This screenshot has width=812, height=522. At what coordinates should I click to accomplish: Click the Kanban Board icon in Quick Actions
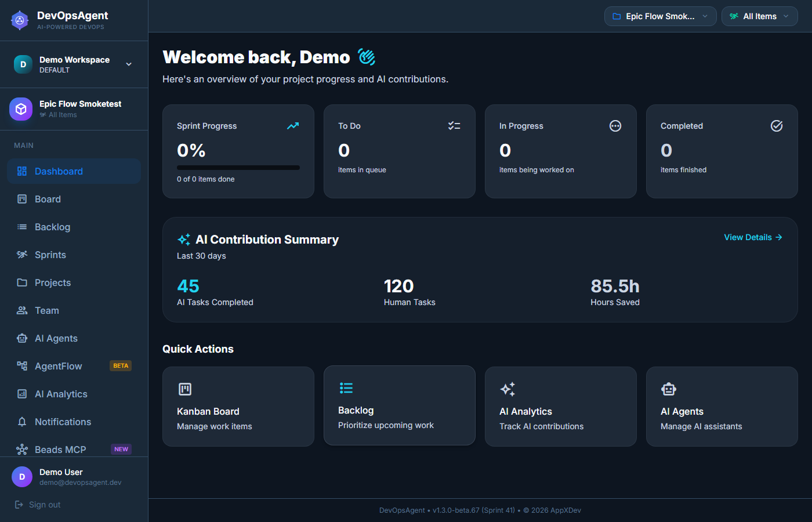[185, 389]
